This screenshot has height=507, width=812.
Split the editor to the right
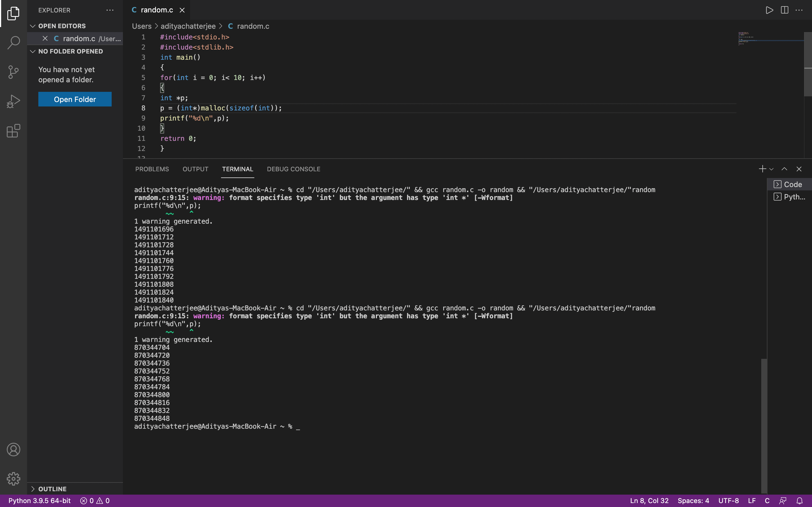coord(784,10)
